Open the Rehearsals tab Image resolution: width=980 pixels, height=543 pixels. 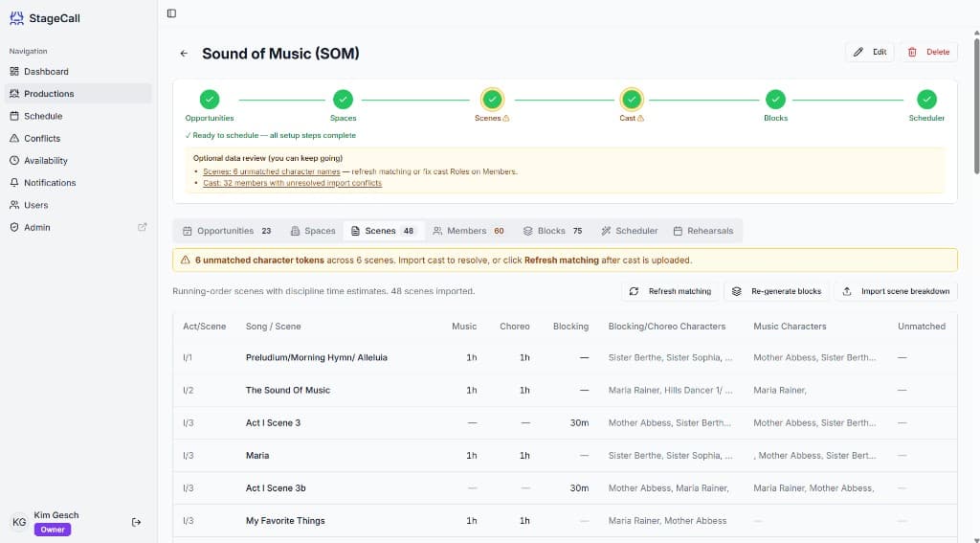click(703, 231)
